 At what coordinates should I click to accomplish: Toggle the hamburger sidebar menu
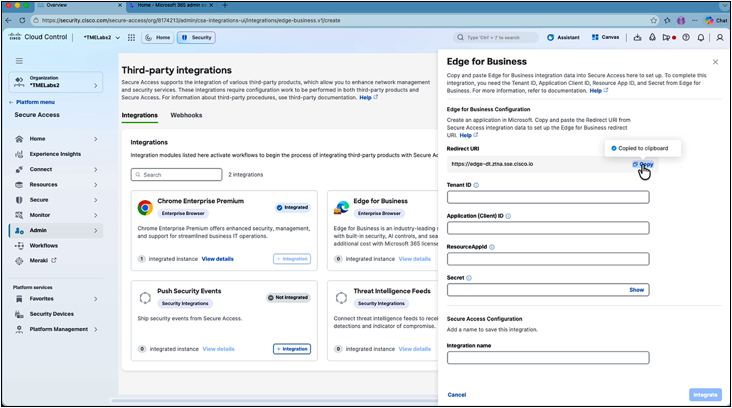19,61
